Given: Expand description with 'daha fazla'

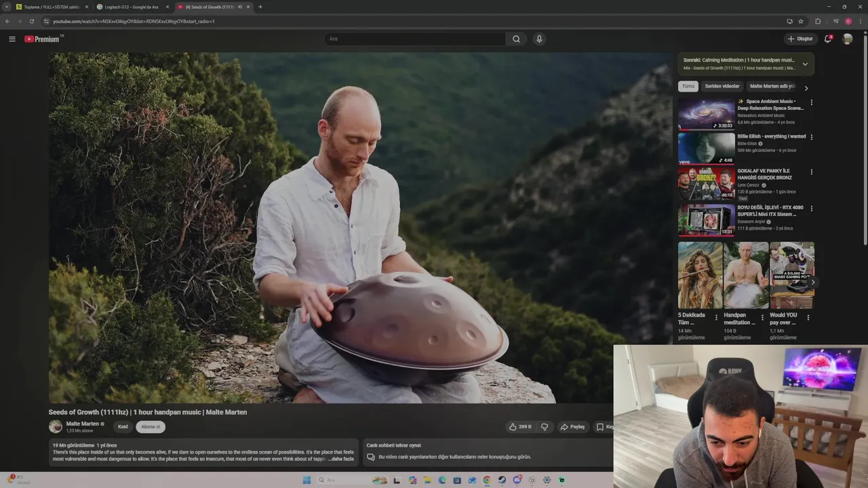Looking at the screenshot, I should click(x=342, y=459).
